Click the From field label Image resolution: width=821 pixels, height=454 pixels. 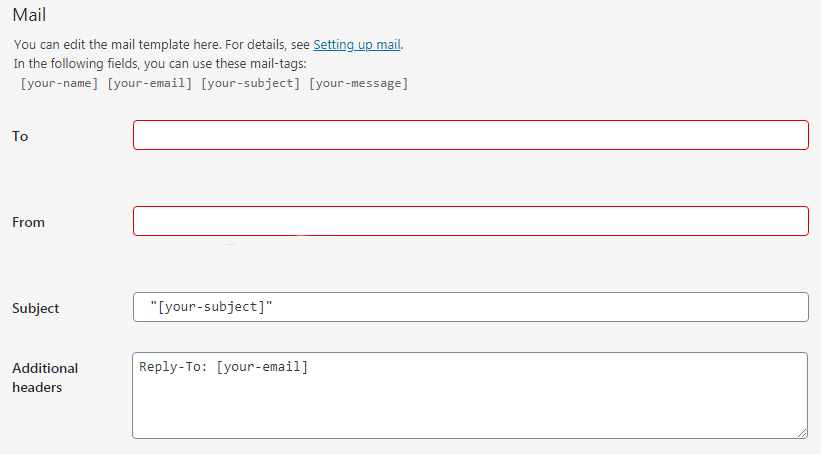tap(28, 222)
